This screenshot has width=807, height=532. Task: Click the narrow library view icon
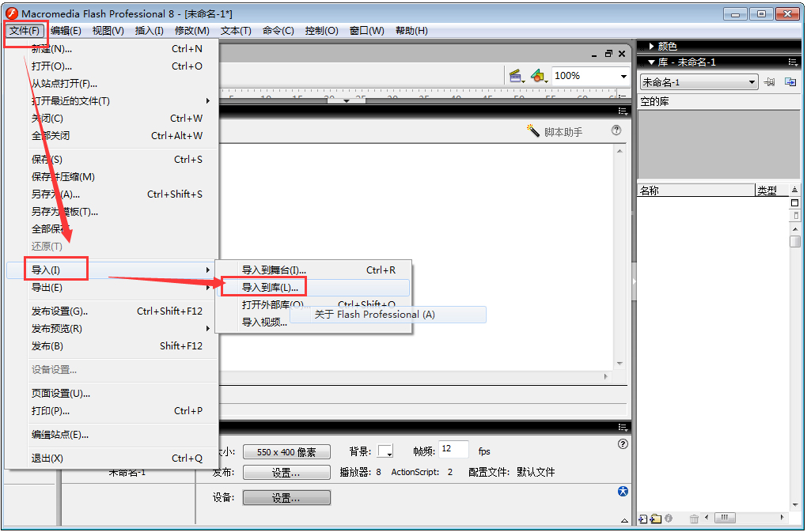796,215
